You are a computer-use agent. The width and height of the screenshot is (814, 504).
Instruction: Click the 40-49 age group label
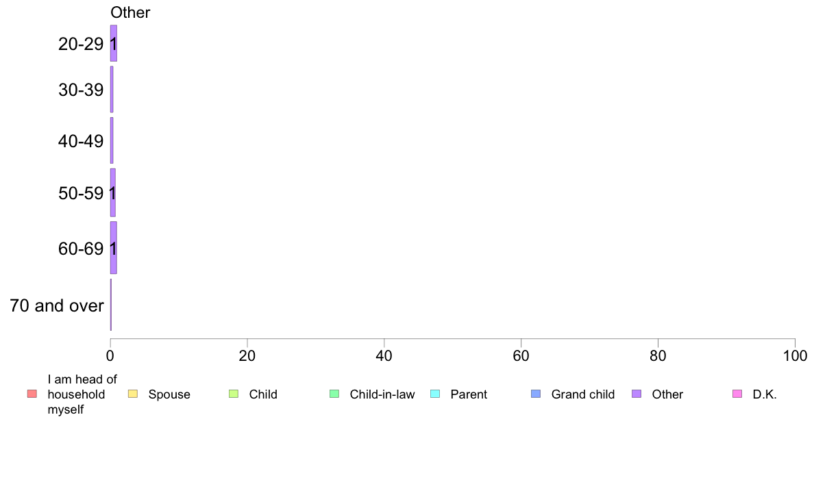[81, 141]
